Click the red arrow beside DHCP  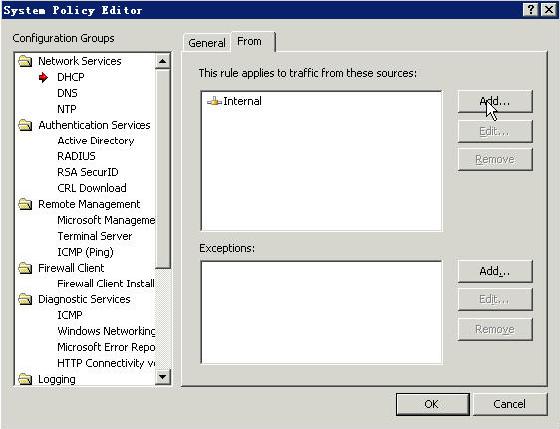tap(43, 77)
